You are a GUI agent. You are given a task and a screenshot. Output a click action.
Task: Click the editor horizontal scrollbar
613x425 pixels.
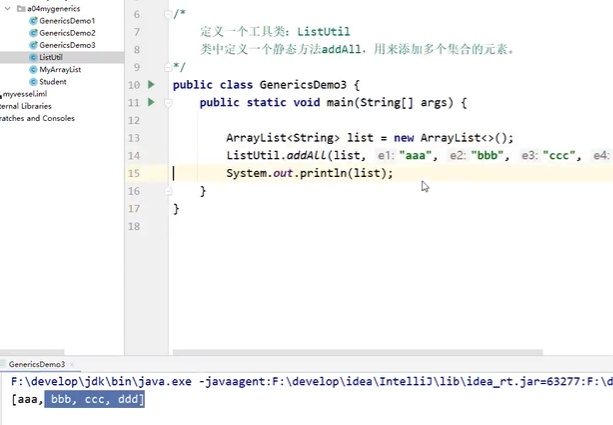point(358,352)
